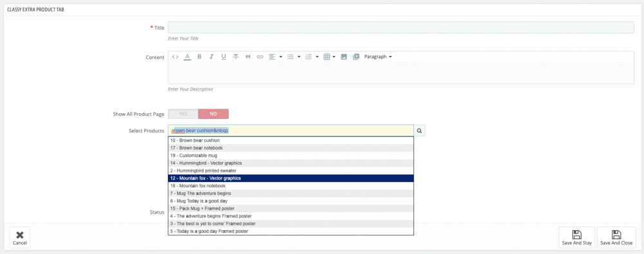Toggle underline formatting

[x=223, y=57]
